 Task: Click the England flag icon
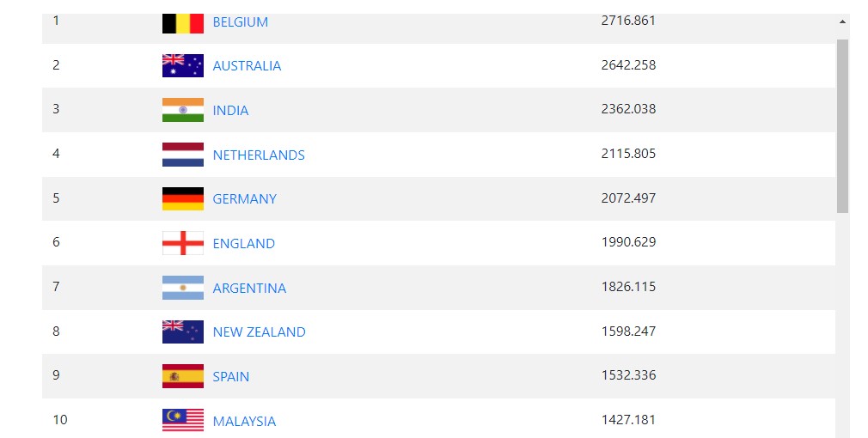click(183, 243)
